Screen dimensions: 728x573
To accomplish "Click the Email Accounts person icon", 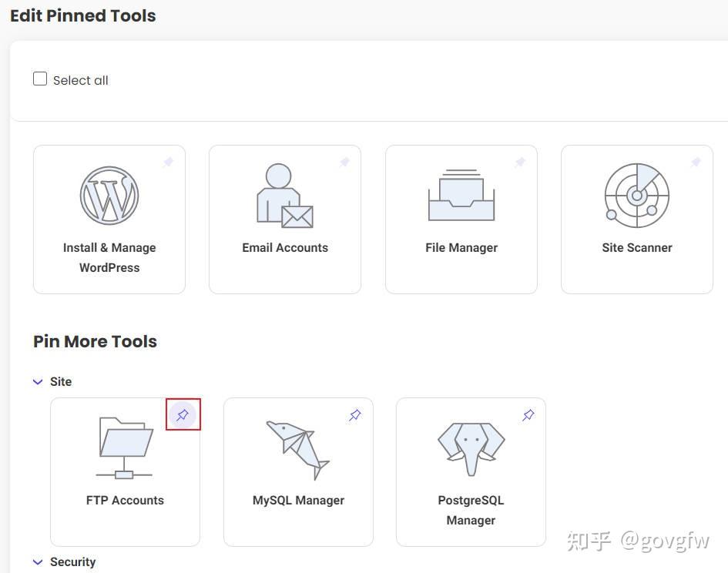I will (x=284, y=195).
